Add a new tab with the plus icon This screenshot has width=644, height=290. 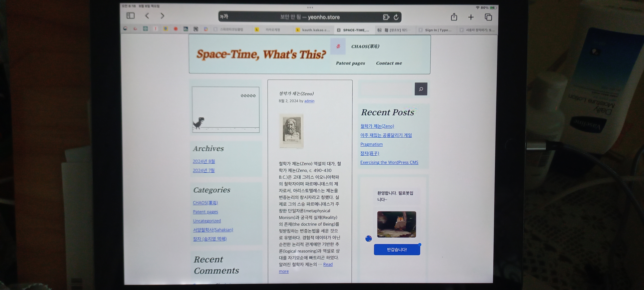click(x=471, y=17)
